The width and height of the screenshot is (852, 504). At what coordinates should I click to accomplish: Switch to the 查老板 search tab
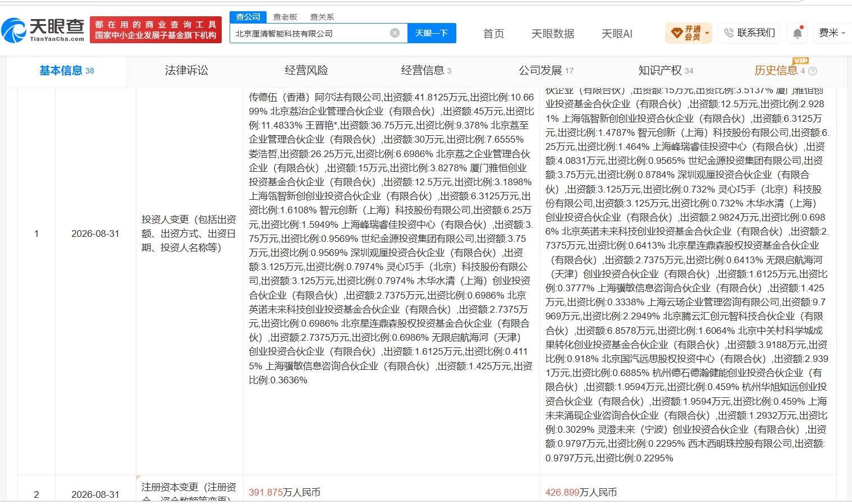(x=285, y=17)
